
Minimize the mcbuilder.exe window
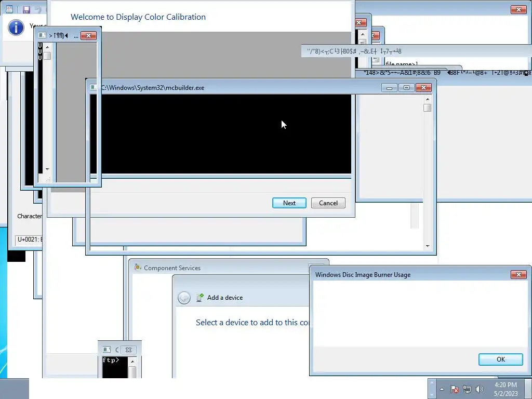(x=389, y=88)
